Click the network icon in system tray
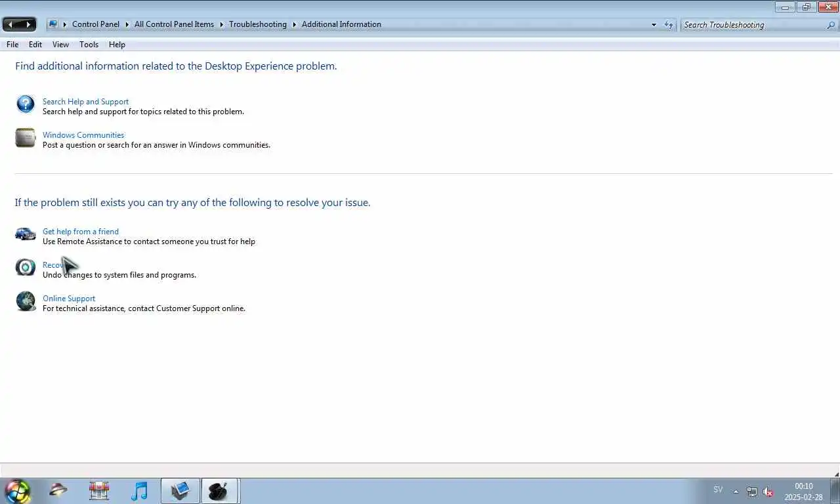This screenshot has height=504, width=840. pos(752,492)
